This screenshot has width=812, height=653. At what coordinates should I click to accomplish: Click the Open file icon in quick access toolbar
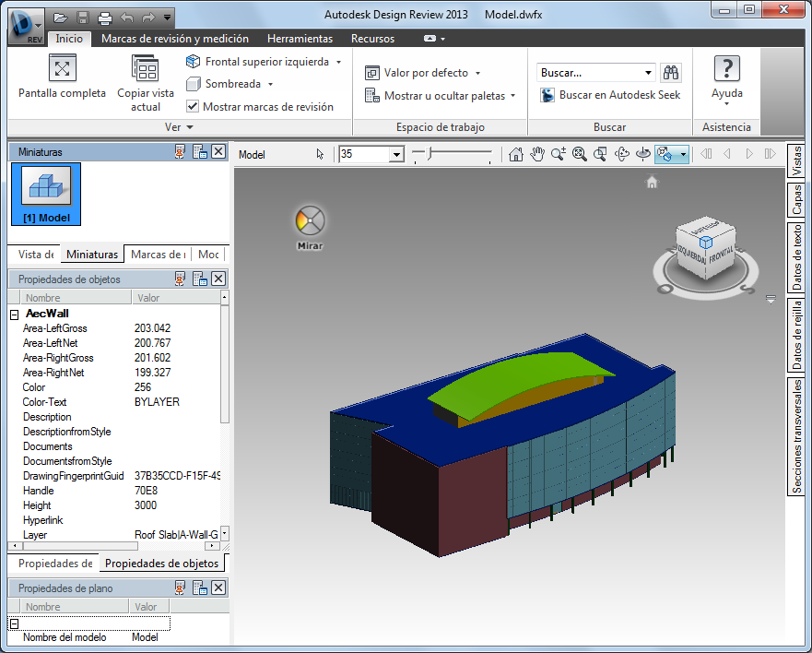pyautogui.click(x=61, y=18)
